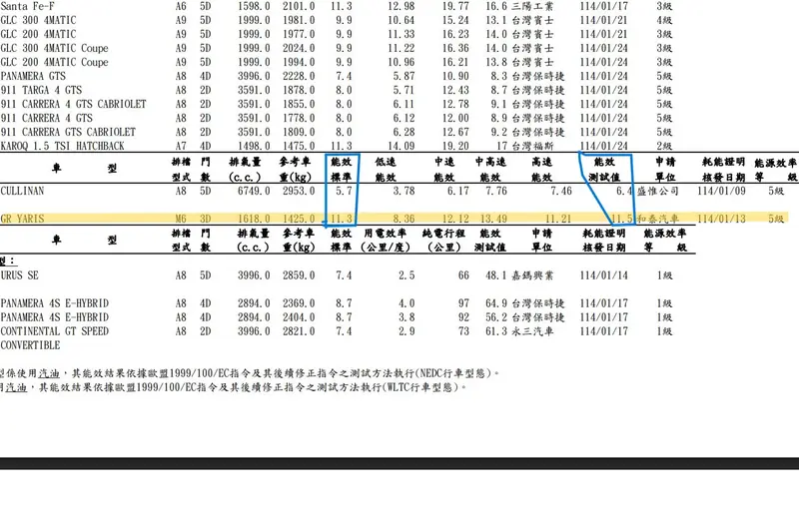The width and height of the screenshot is (799, 532).
Task: Click the 'GLC 200 4MATIC Coupe' row label
Action: coord(55,62)
